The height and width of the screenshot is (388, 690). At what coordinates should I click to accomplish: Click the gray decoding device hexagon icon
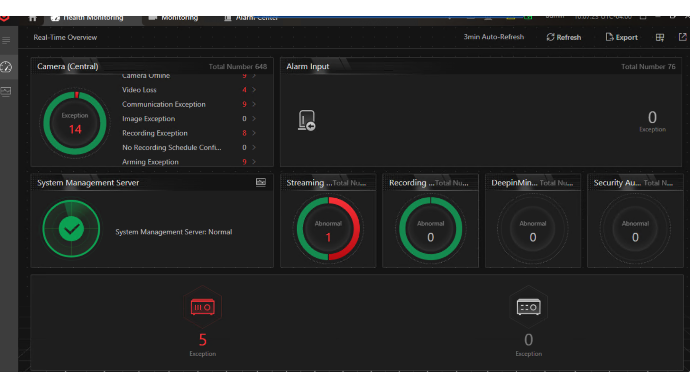coord(529,307)
